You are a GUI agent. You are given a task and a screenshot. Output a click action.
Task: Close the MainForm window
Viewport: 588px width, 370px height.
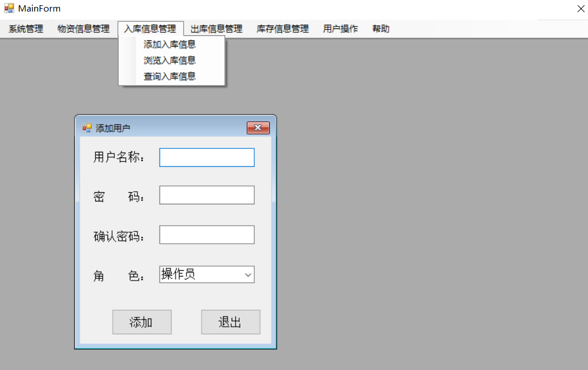pyautogui.click(x=580, y=9)
